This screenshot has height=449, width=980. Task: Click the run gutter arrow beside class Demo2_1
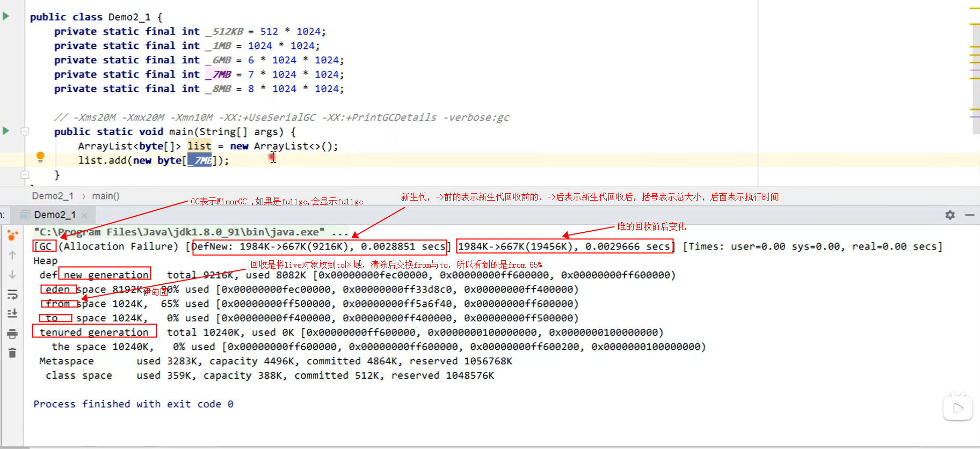6,16
